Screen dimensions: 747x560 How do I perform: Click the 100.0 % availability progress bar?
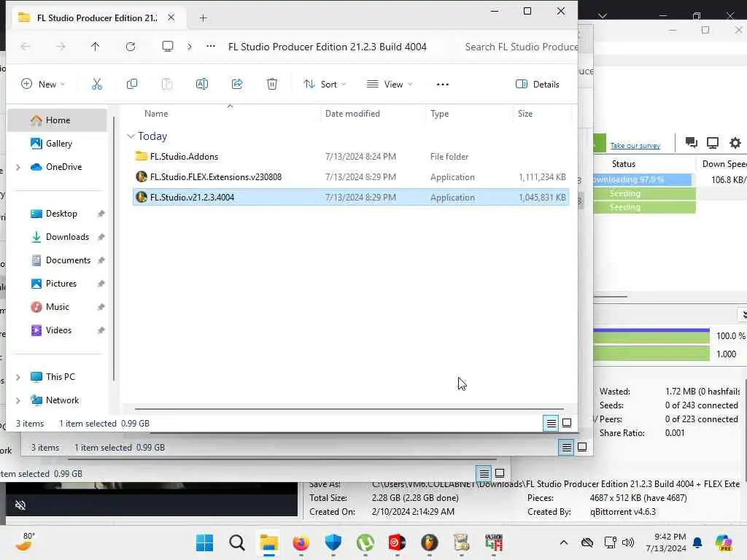[x=651, y=335]
